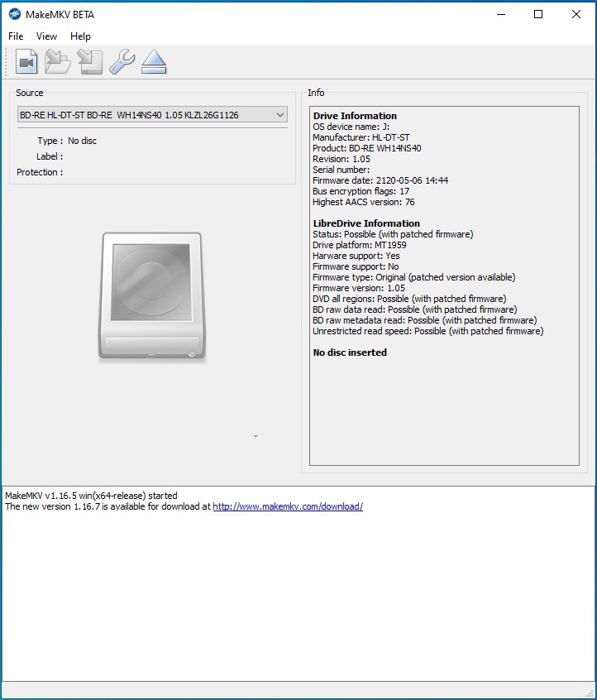Click the Backup disc to drive icon
597x700 pixels.
(x=89, y=62)
